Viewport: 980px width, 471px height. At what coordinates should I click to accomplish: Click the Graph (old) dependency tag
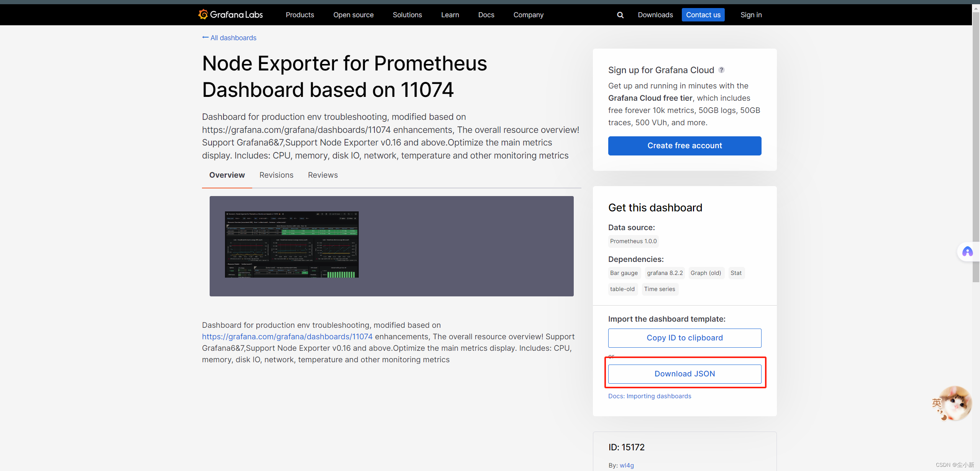click(706, 273)
